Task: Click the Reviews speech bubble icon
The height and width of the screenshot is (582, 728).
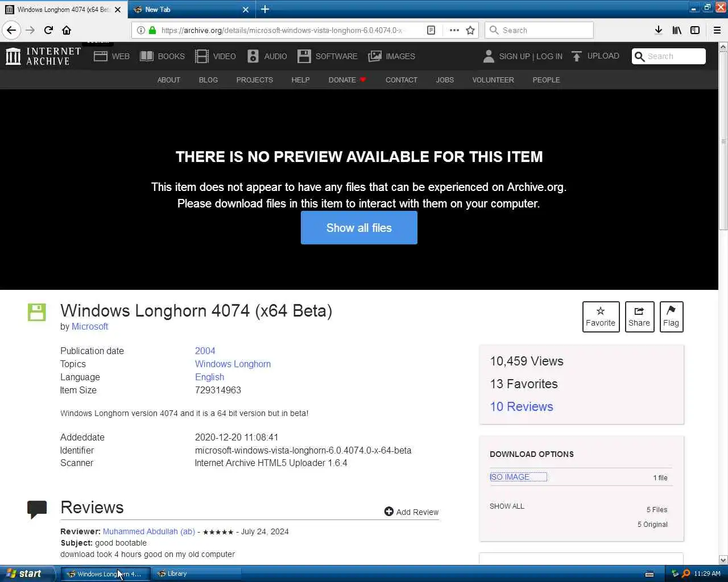Action: (37, 509)
